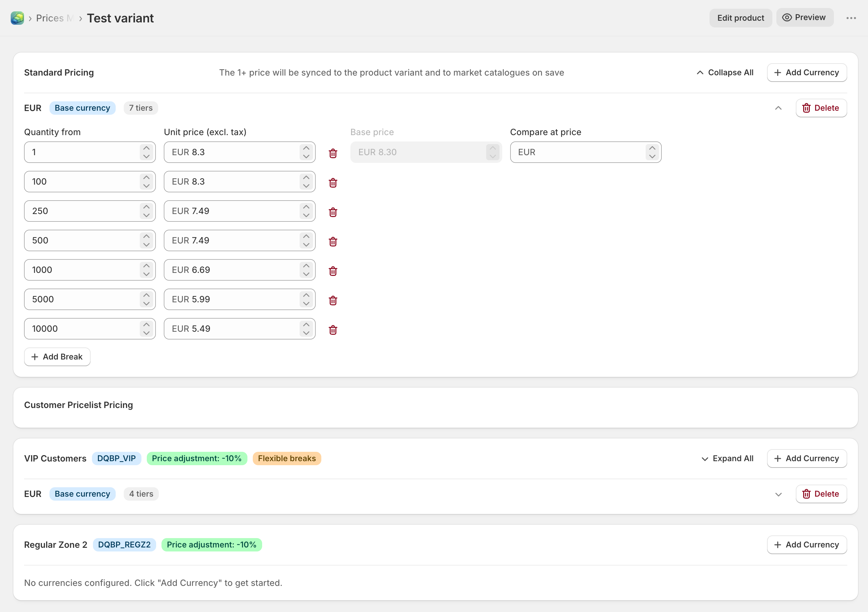Click the Quantity from field with 250

[x=90, y=211]
